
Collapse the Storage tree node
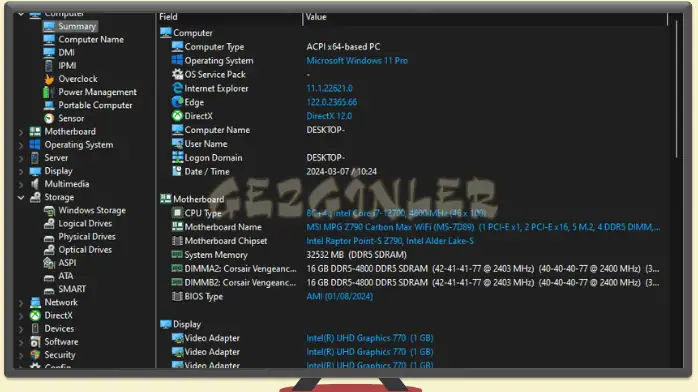click(20, 197)
